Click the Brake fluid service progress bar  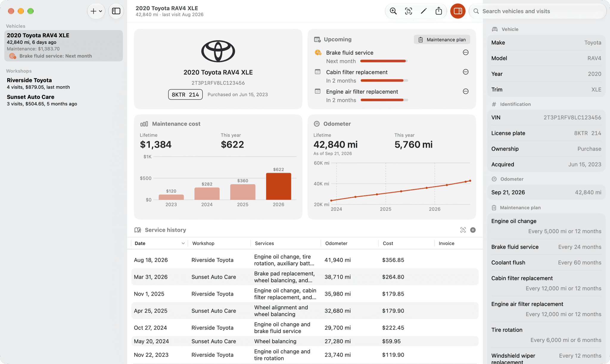tap(384, 61)
